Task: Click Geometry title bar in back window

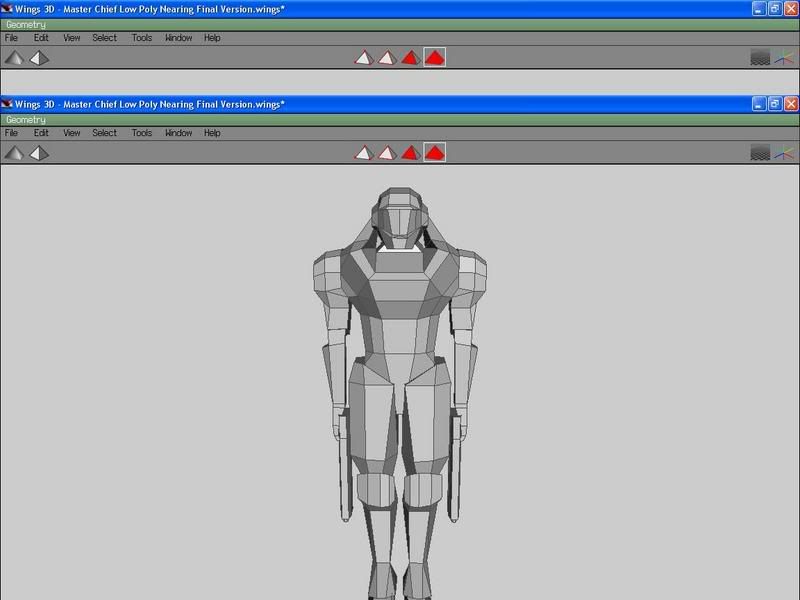Action: coord(400,25)
